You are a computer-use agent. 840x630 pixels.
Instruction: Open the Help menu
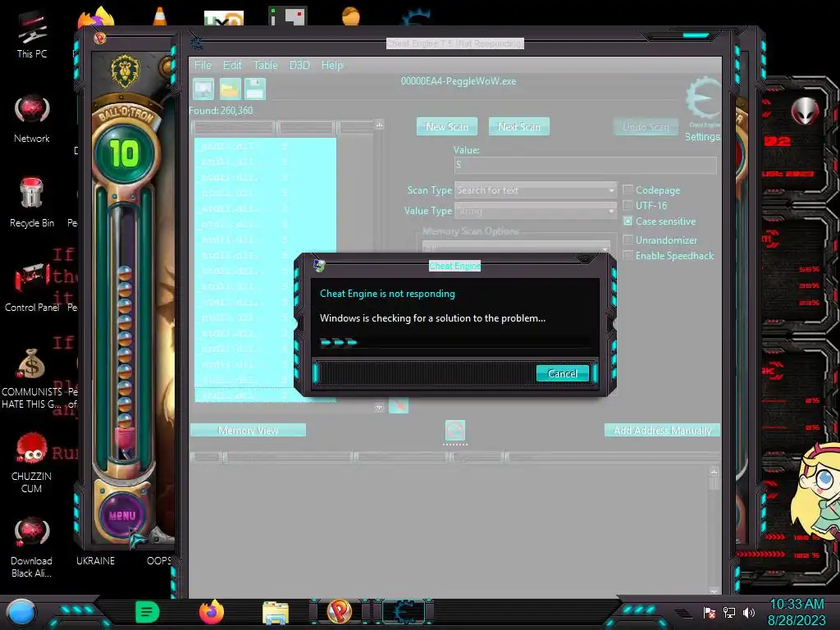click(332, 66)
